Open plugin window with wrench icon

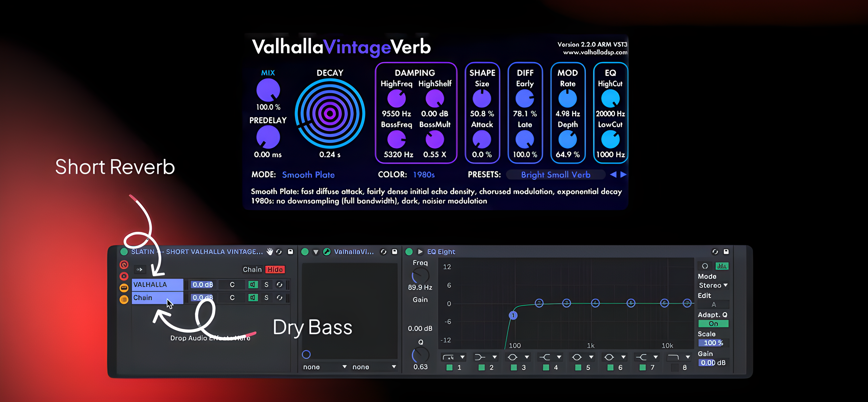[327, 252]
